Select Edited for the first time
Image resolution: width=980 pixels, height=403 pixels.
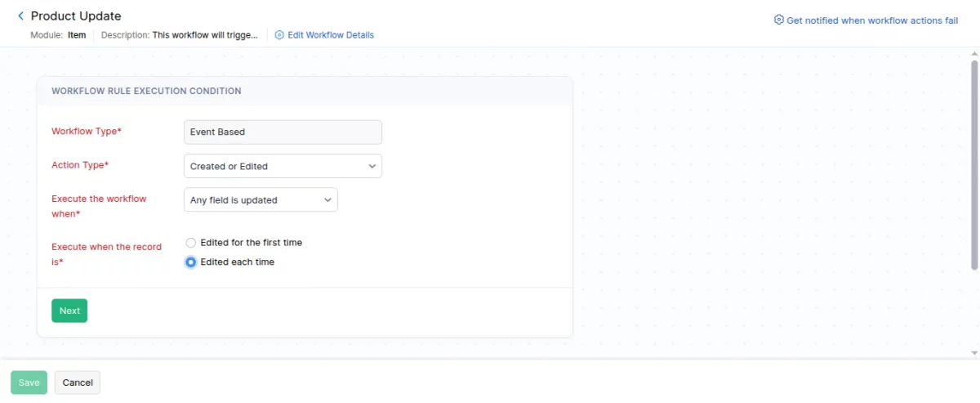pos(191,243)
